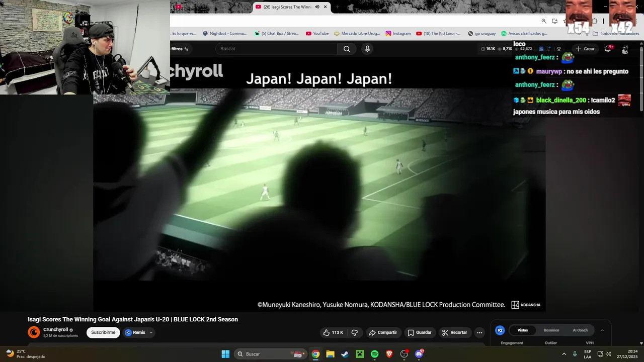Open the YouTube account avatar menu

(625, 49)
